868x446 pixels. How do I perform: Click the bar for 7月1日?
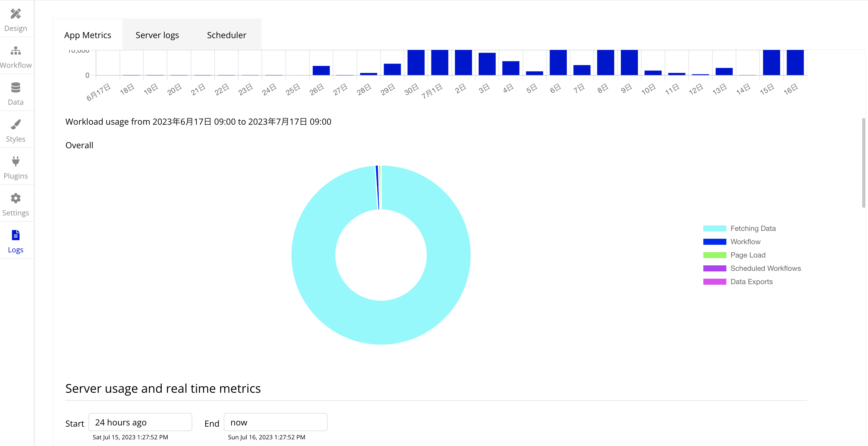[440, 63]
